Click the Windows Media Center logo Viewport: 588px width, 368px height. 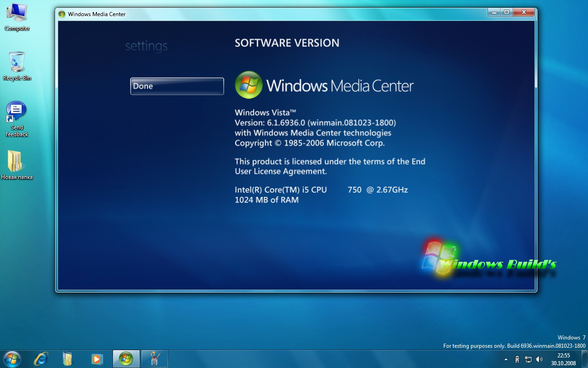(324, 85)
